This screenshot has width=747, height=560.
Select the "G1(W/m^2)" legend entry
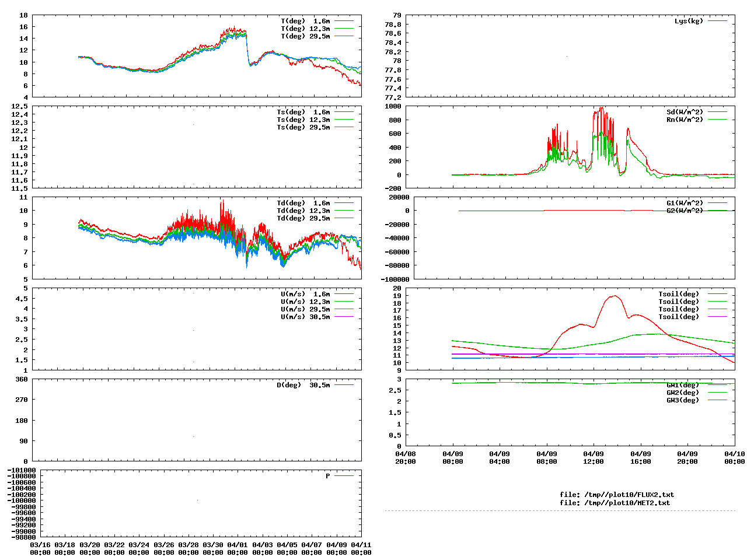(685, 203)
